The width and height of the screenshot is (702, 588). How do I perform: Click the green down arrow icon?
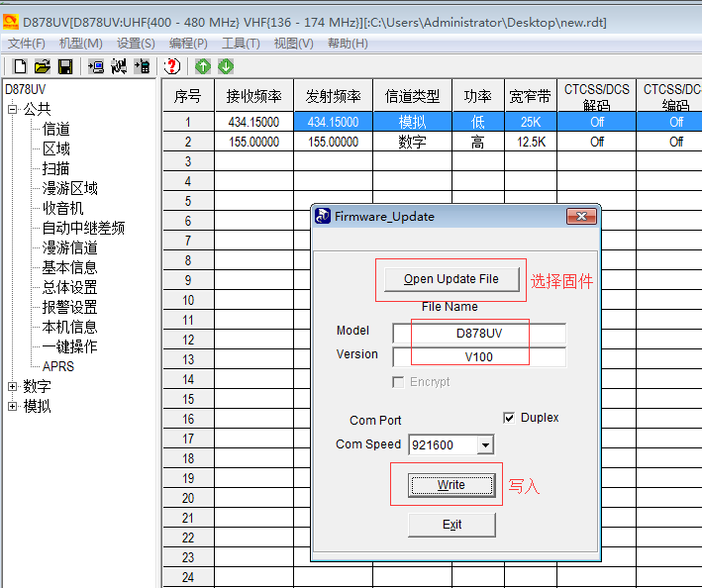pyautogui.click(x=226, y=66)
